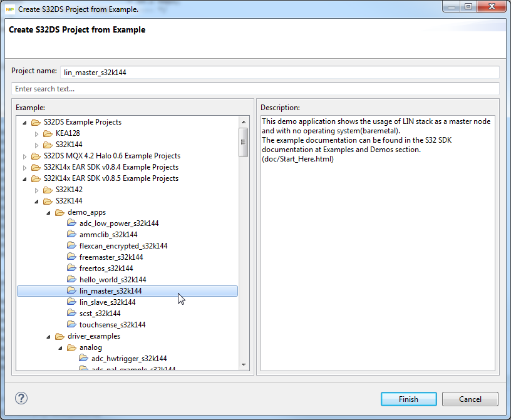Select the hello_world_s32k144 label
Viewport: 511px width, 420px height.
(x=113, y=280)
